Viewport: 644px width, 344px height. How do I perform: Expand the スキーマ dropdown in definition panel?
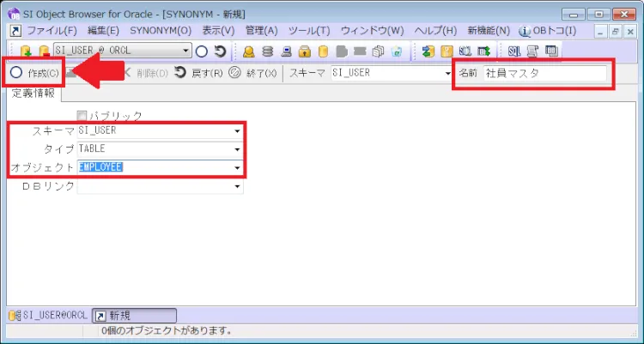(x=237, y=131)
